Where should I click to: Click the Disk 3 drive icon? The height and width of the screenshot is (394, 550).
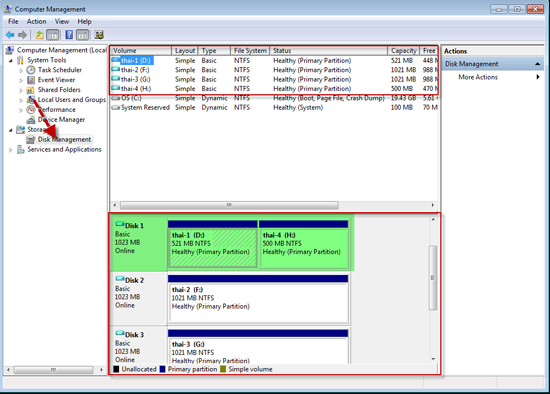120,333
